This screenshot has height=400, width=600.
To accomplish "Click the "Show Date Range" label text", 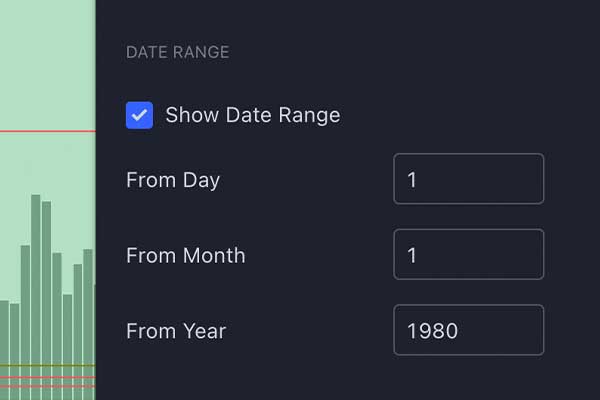I will 252,115.
